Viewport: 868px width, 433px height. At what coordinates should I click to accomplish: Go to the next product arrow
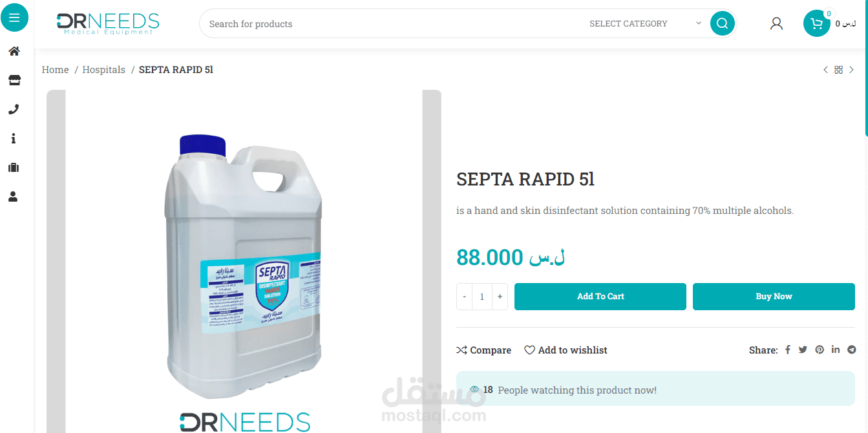851,70
